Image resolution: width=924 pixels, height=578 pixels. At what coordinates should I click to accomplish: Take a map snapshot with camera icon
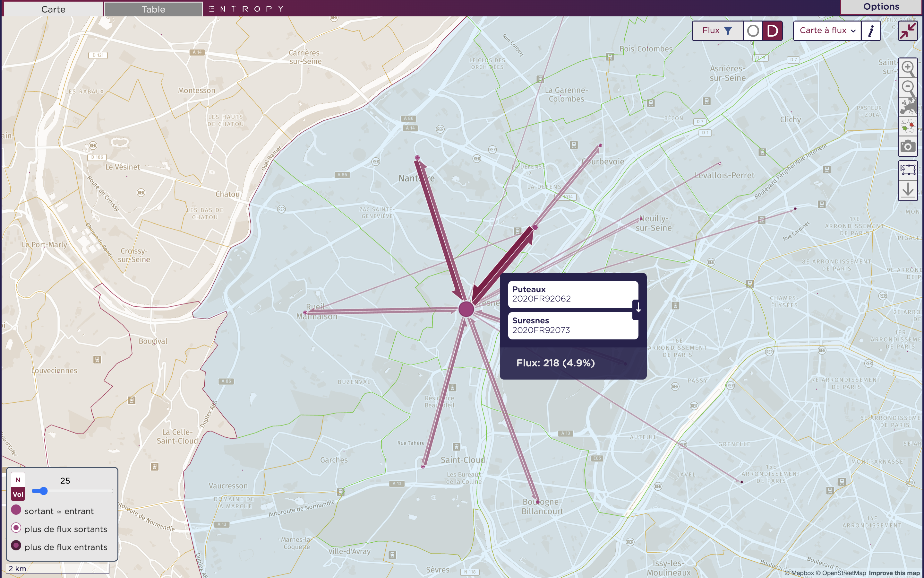pyautogui.click(x=908, y=146)
